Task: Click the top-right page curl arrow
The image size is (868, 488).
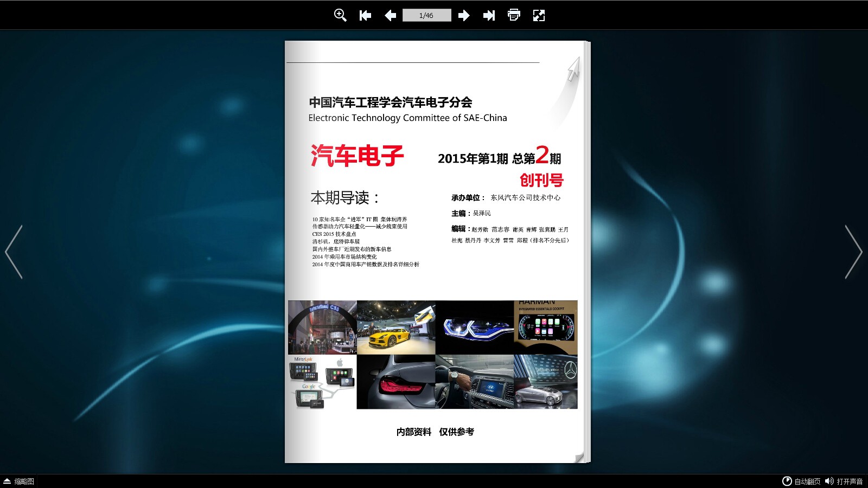Action: [573, 69]
